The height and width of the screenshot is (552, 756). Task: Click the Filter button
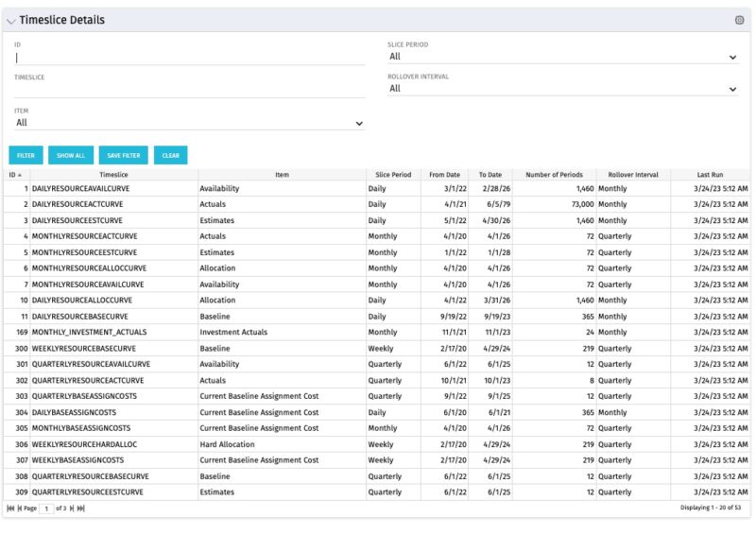coord(26,155)
